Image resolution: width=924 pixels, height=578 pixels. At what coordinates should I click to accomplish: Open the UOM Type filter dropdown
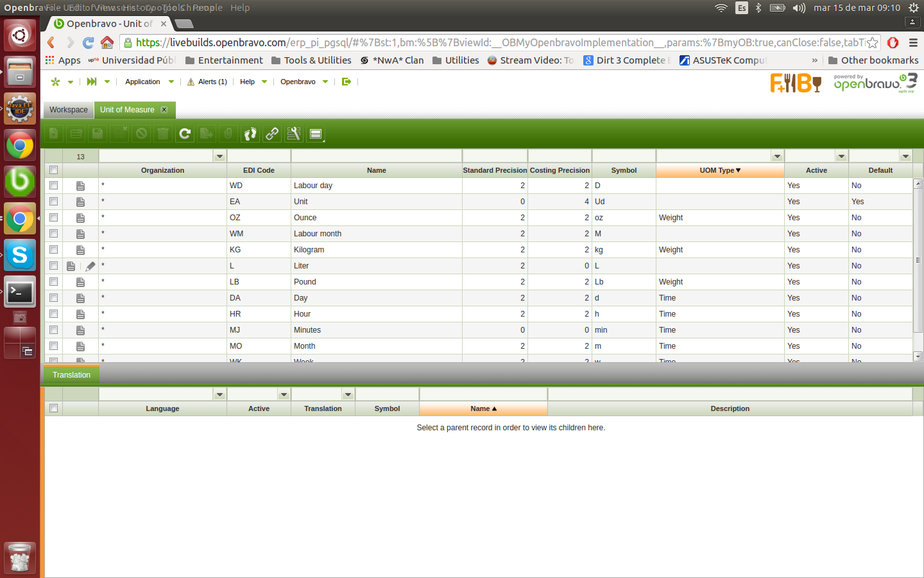click(x=777, y=157)
